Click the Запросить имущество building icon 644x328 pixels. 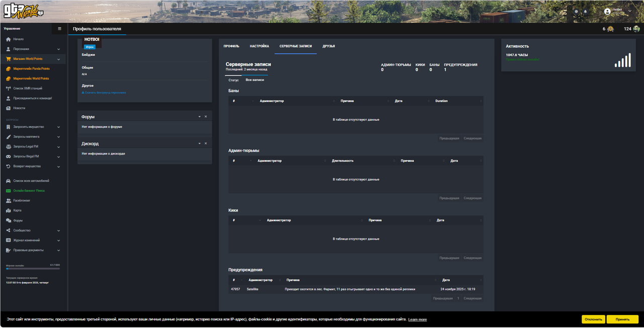8,127
